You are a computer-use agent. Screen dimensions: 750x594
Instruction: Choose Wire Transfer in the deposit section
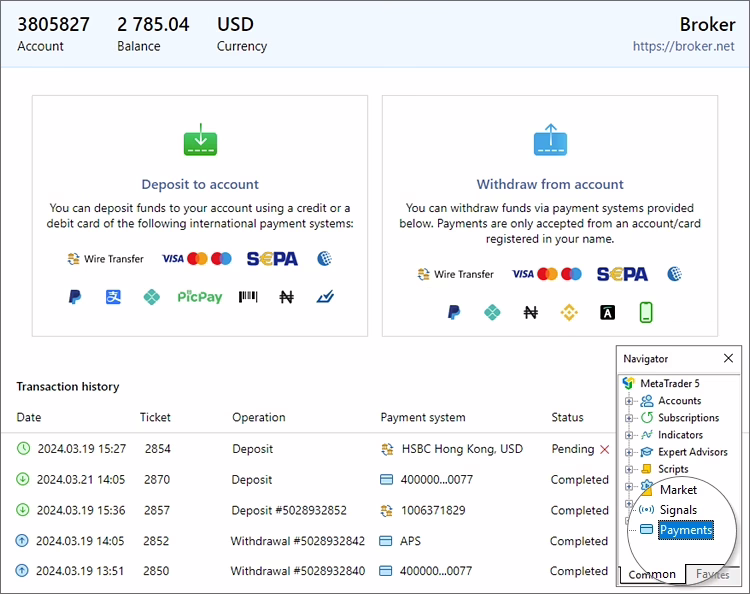105,259
